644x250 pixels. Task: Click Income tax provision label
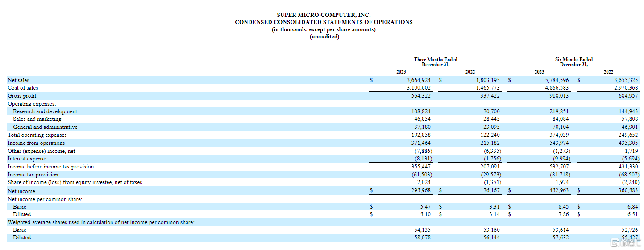click(x=33, y=175)
